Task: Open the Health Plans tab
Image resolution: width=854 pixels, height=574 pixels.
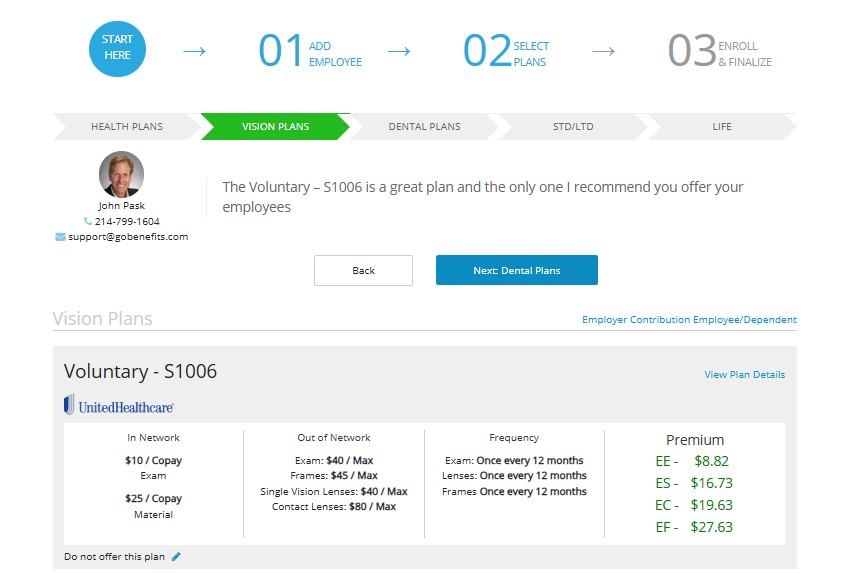Action: tap(126, 127)
